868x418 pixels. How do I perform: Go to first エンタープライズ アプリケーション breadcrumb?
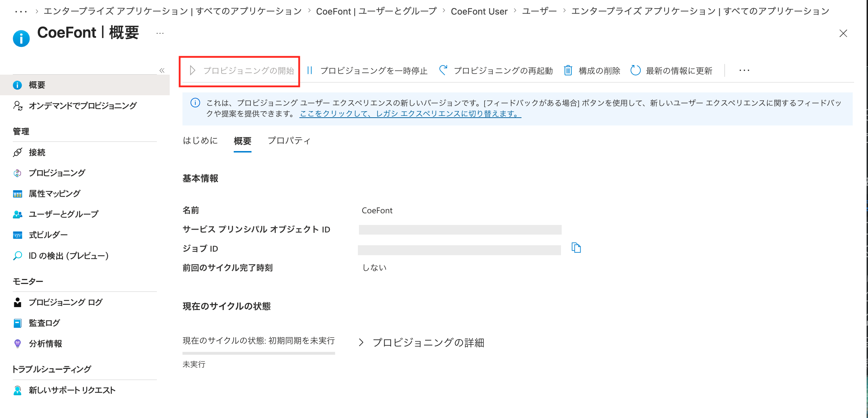pos(173,11)
